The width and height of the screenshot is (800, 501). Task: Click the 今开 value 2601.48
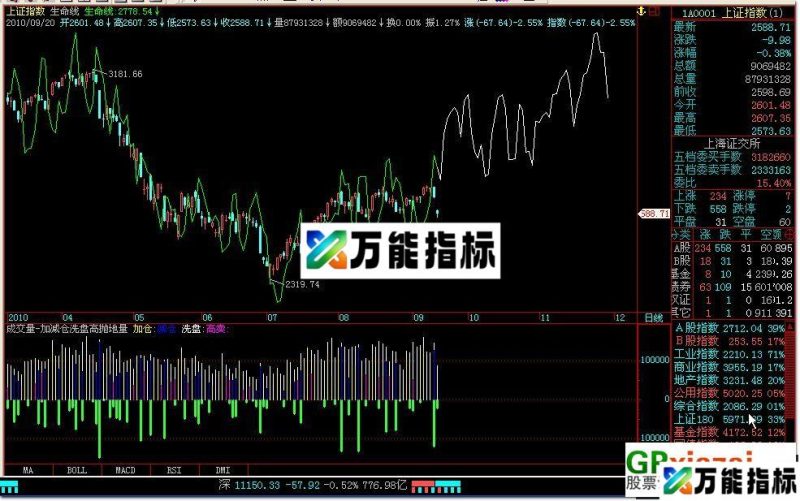pos(770,105)
